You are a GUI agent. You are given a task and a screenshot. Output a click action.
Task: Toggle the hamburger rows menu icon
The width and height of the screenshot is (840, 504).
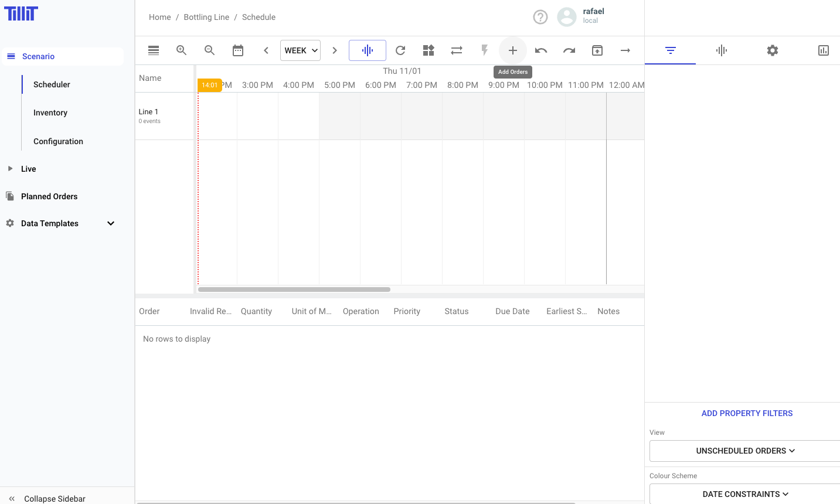click(x=154, y=50)
